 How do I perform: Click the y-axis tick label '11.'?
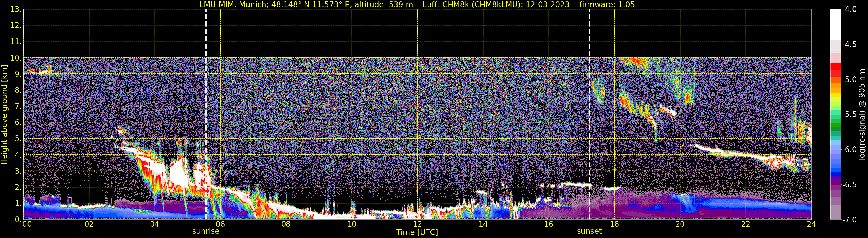pos(16,42)
